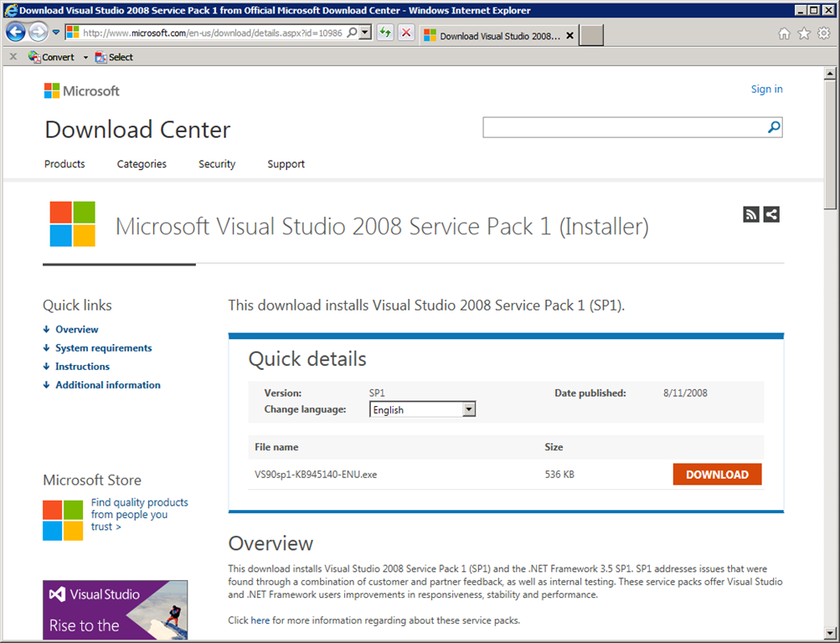Click the Refresh page icon
Screen dimensions: 840x643
pyautogui.click(x=385, y=33)
